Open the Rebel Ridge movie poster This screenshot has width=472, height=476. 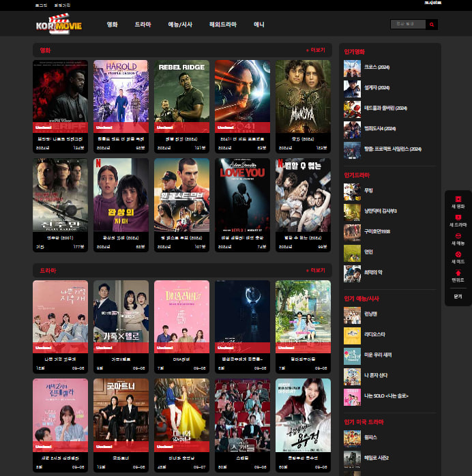(181, 96)
